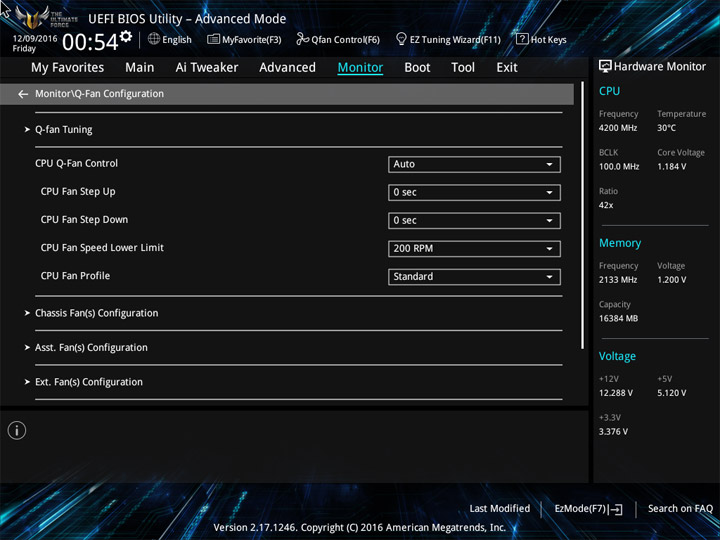The image size is (720, 540).
Task: Click the Last Modified button
Action: (x=500, y=508)
